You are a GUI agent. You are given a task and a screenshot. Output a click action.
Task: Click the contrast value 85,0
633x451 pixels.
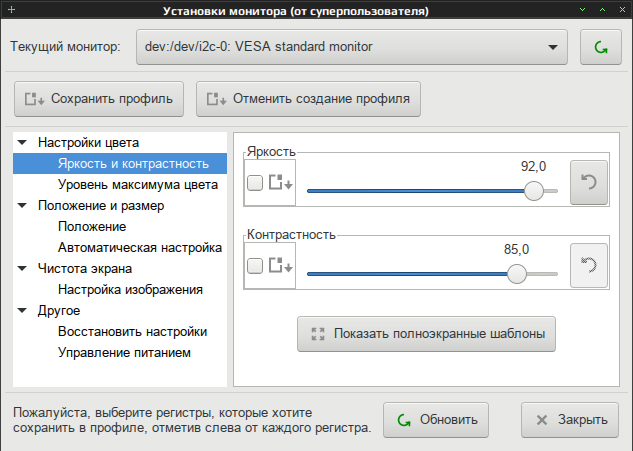[x=516, y=249]
